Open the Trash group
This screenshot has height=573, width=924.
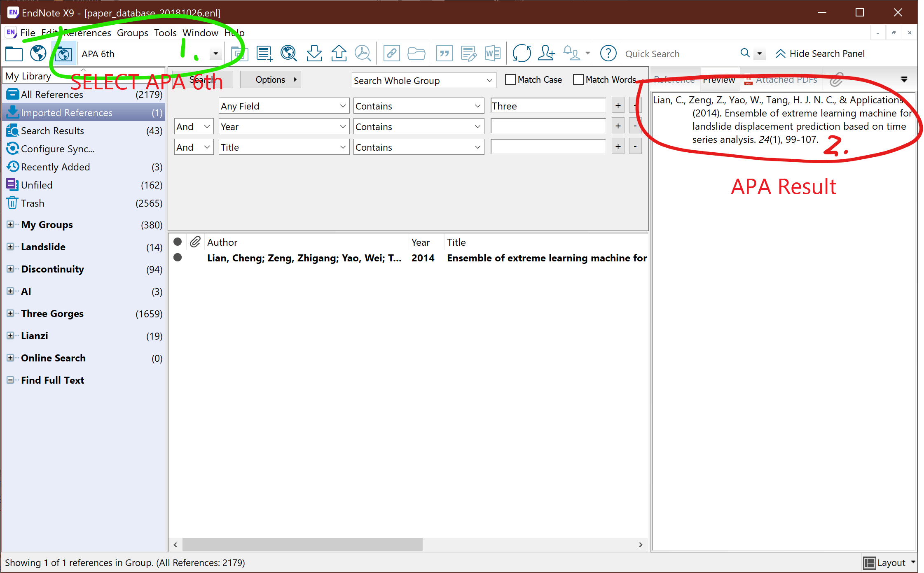[84, 203]
